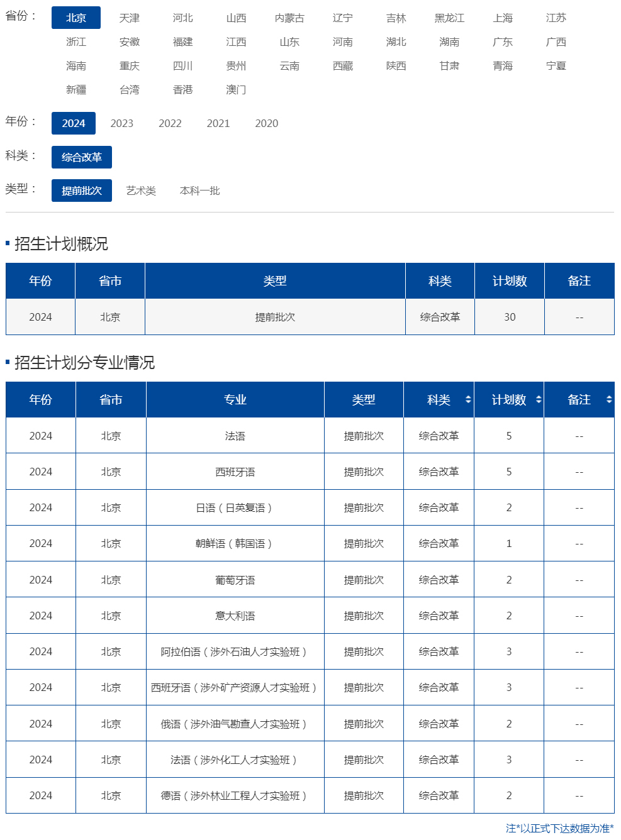The height and width of the screenshot is (840, 621).
Task: Select 广东 province
Action: click(503, 41)
